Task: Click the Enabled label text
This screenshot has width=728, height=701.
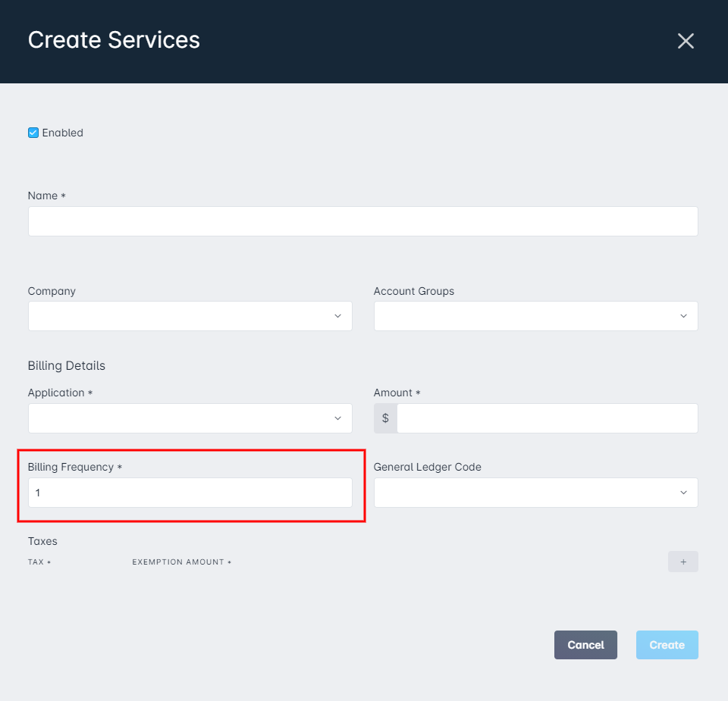Action: click(x=63, y=133)
